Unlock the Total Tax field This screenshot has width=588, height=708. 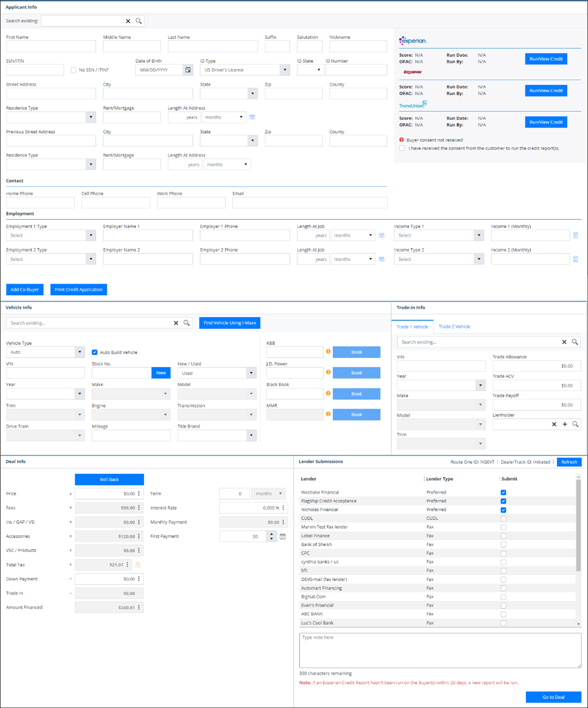click(138, 564)
